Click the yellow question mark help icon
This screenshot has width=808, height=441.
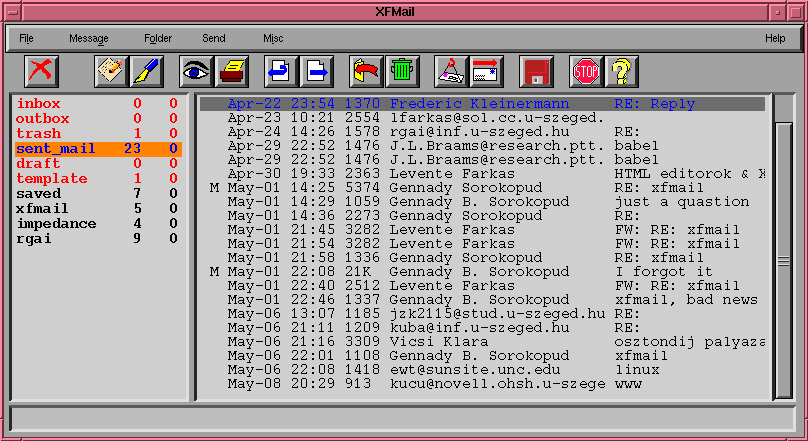[621, 71]
